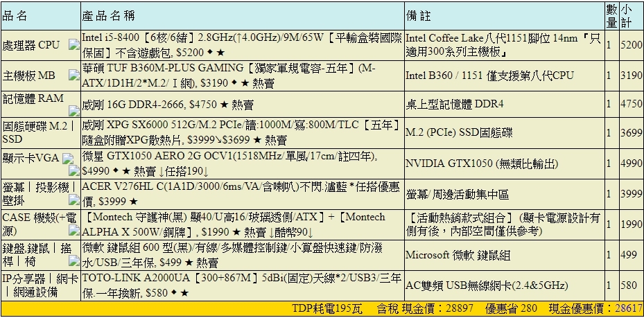The width and height of the screenshot is (644, 318).
Task: Click the TOTO-LINK A2000UA product description
Action: click(x=241, y=285)
